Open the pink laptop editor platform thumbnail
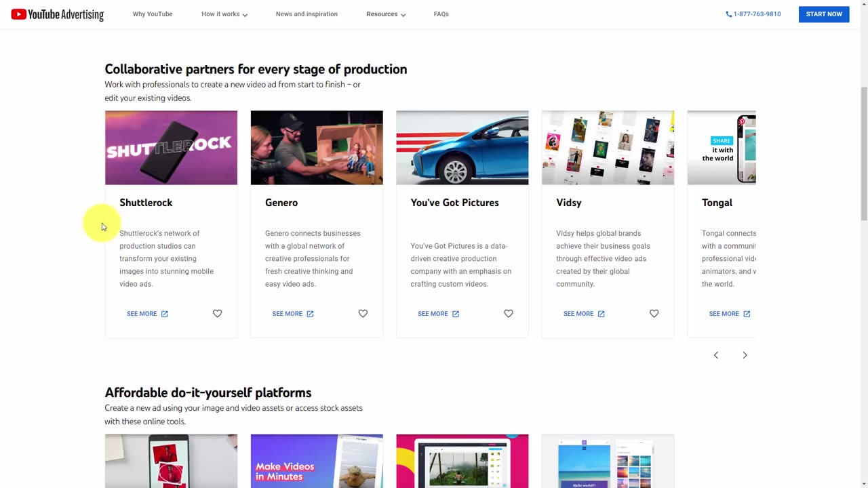This screenshot has width=868, height=488. (462, 461)
